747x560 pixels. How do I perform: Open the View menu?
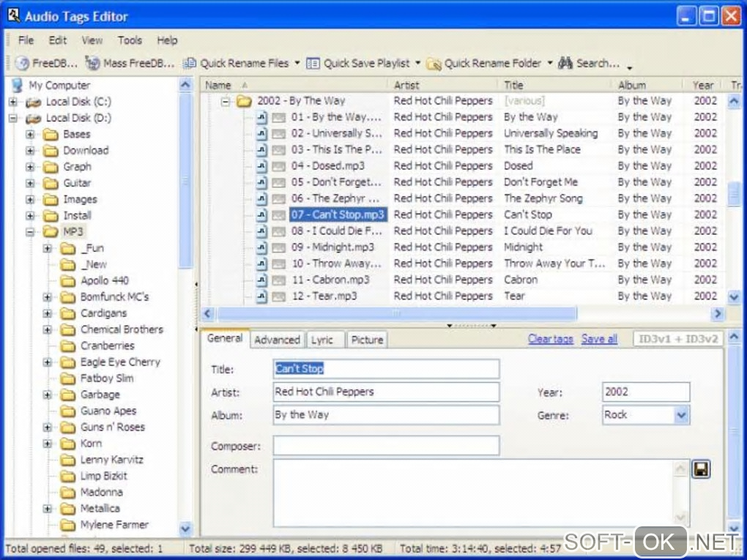tap(92, 40)
